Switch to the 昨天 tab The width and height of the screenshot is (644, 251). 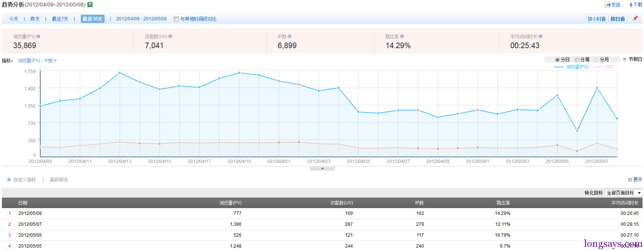pos(35,19)
